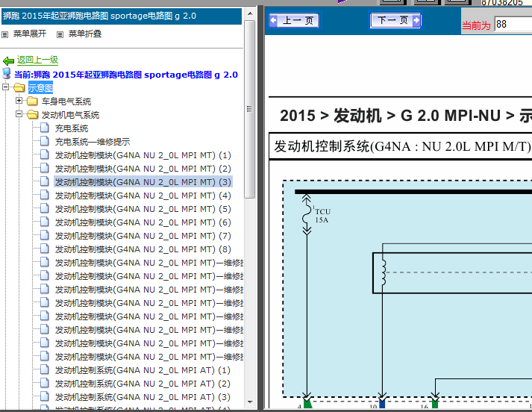532x412 pixels.
Task: Click the left panel scrollbar up arrow
Action: pyautogui.click(x=250, y=14)
